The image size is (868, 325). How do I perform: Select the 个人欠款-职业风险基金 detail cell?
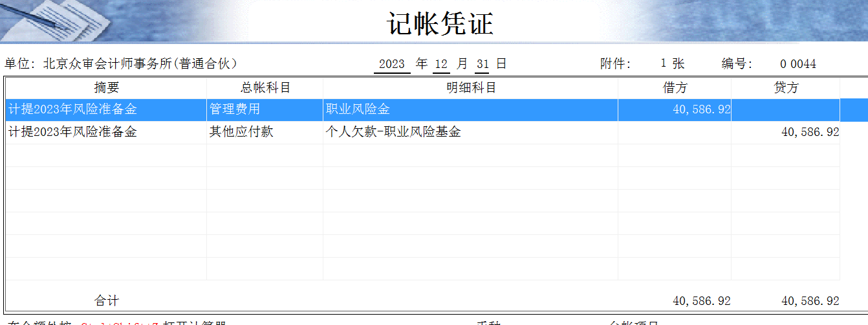coord(471,132)
